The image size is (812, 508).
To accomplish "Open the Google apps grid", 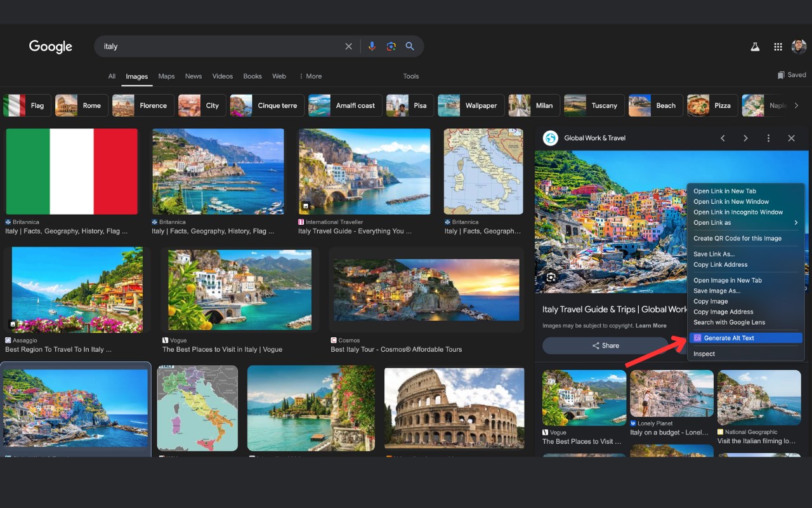I will click(x=778, y=46).
